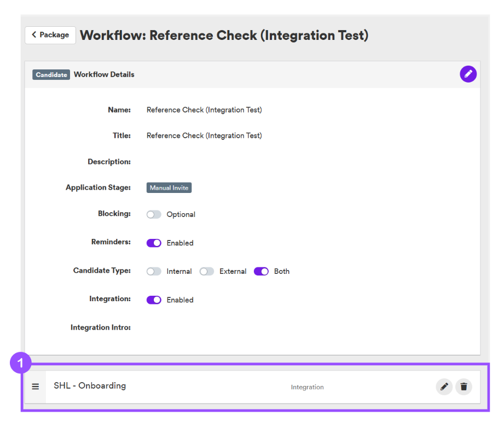The image size is (504, 422).
Task: Click the Workflow Details panel heading
Action: tap(104, 74)
